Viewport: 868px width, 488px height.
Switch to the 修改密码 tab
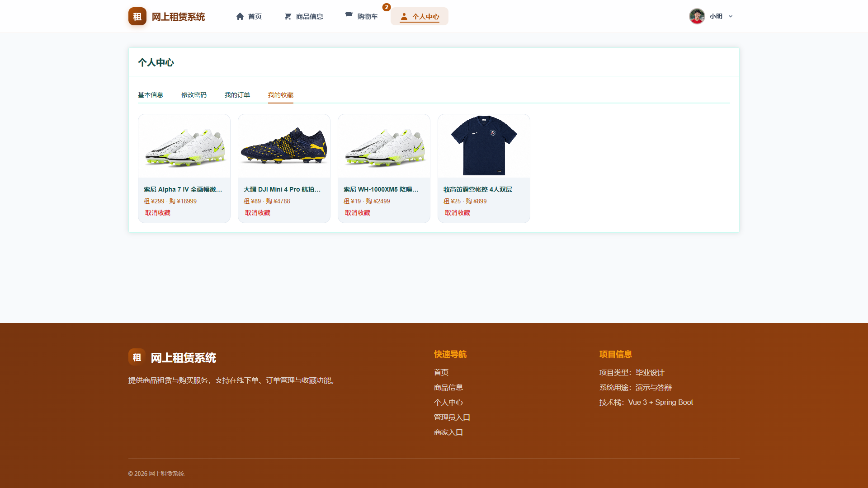[194, 95]
